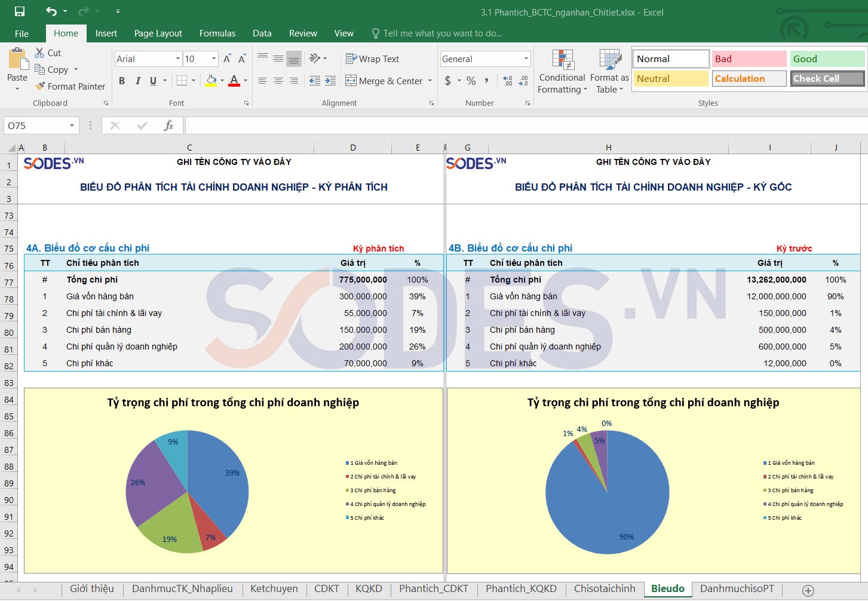Click the Insert Function fx icon
The width and height of the screenshot is (868, 601).
(x=168, y=125)
